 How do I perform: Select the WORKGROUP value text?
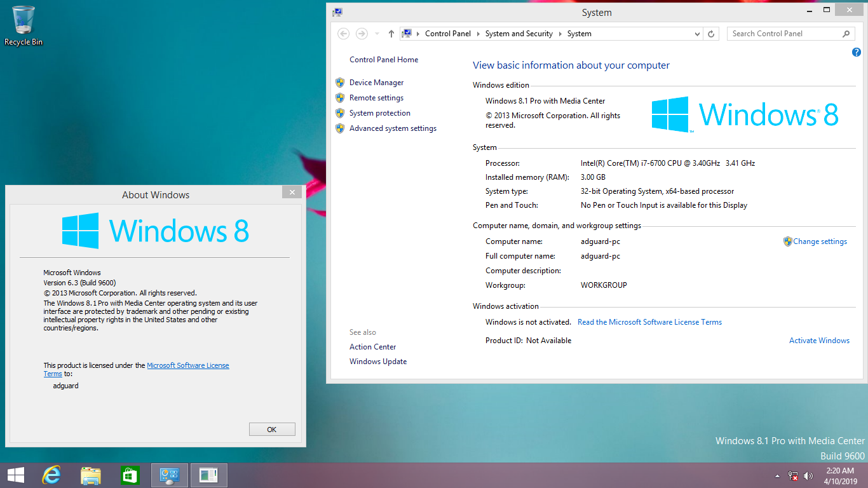pos(604,285)
